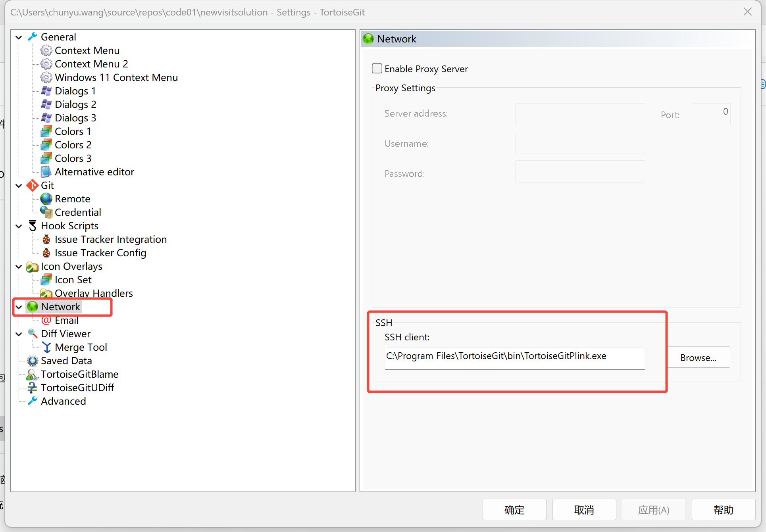Open the Windows 11 Context Menu page
Image resolution: width=766 pixels, height=532 pixels.
pos(116,77)
